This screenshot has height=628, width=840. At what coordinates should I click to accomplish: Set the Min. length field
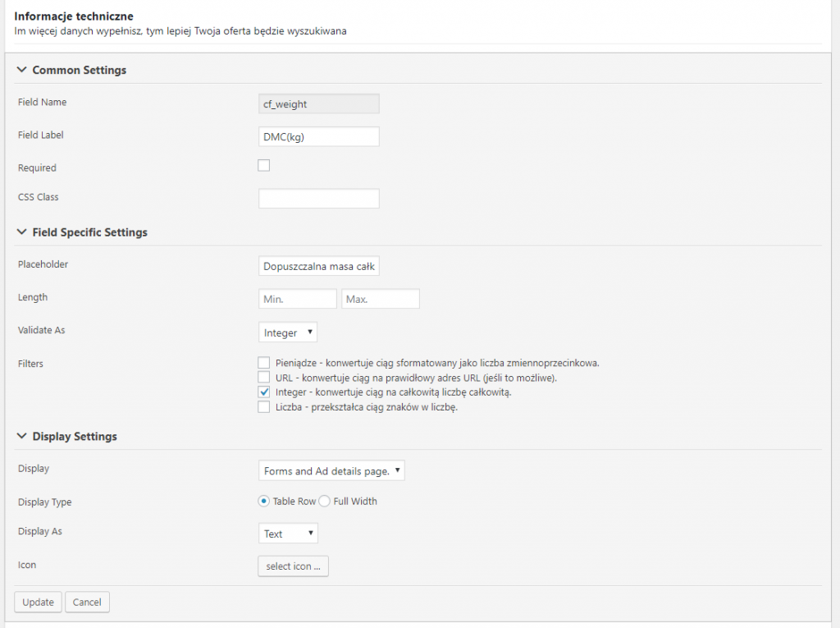coord(297,299)
